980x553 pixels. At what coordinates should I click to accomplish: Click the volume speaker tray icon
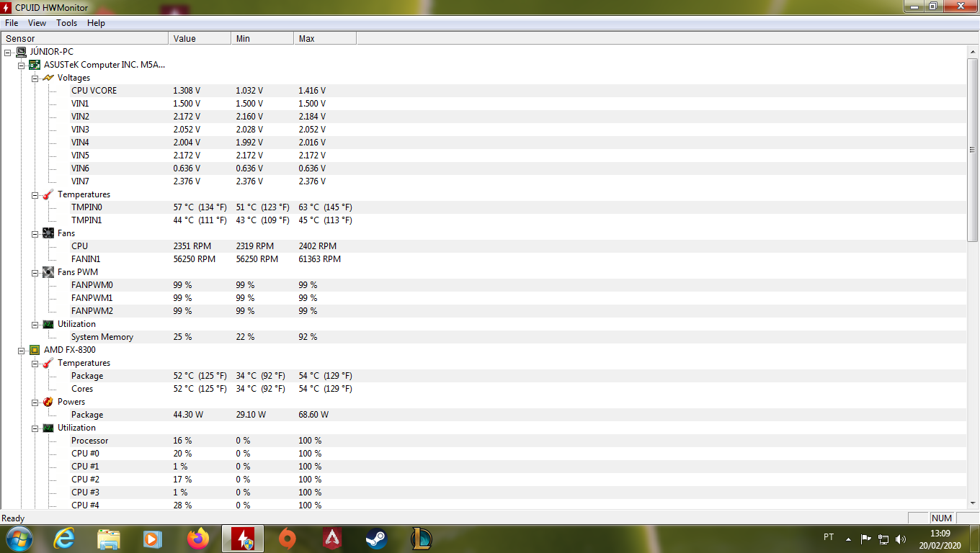coord(900,539)
